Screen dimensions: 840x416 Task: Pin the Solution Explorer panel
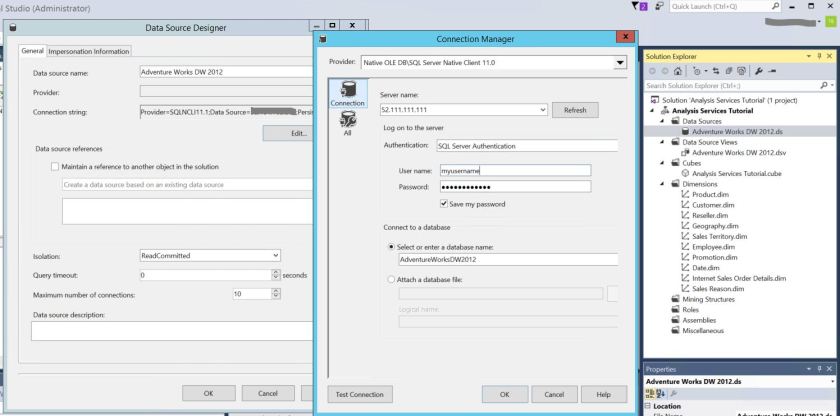coord(820,56)
